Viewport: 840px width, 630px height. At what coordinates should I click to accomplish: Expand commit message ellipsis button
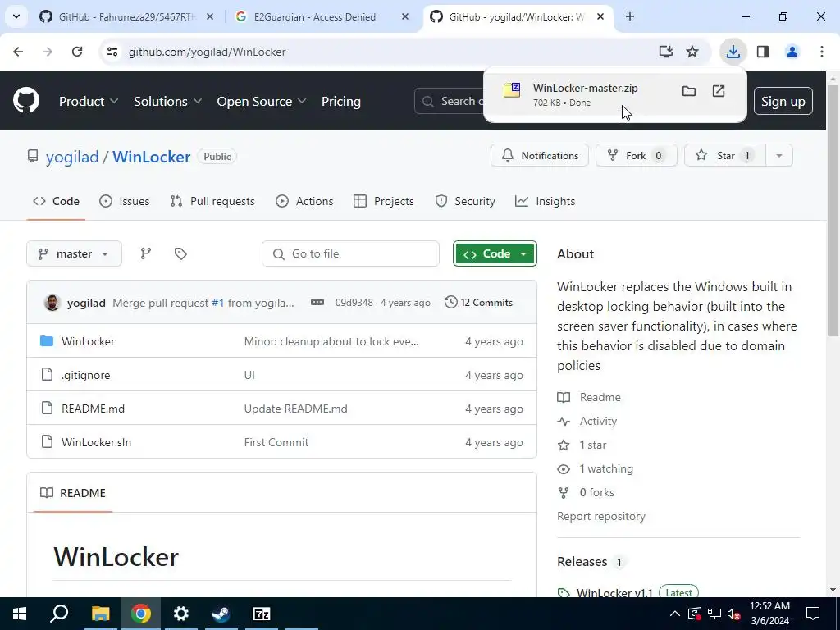(x=317, y=302)
